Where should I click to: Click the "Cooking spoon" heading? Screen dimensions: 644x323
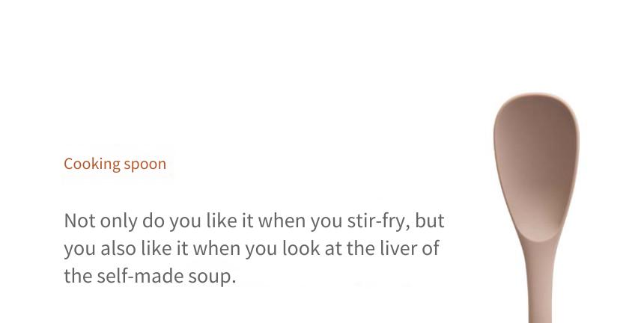point(115,164)
